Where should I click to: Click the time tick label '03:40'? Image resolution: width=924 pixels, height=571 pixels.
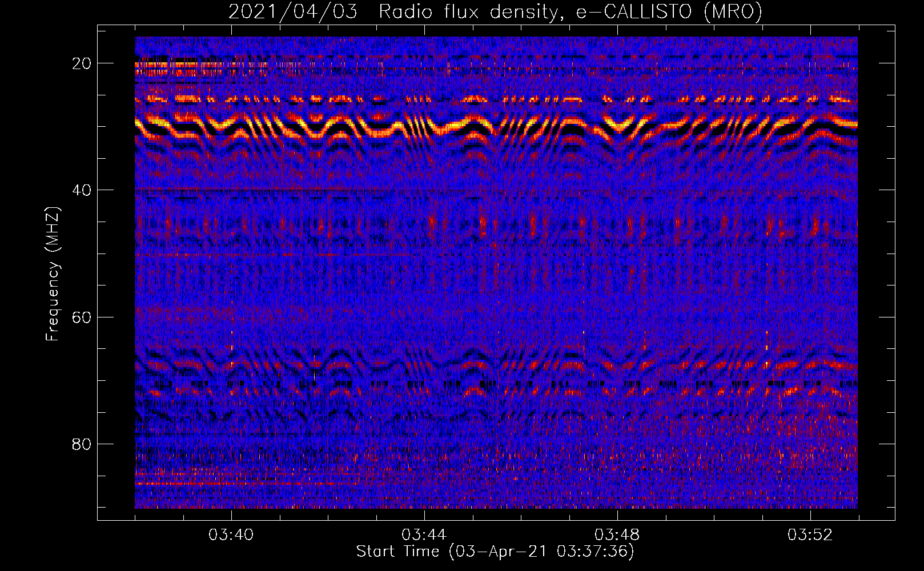[x=231, y=534]
